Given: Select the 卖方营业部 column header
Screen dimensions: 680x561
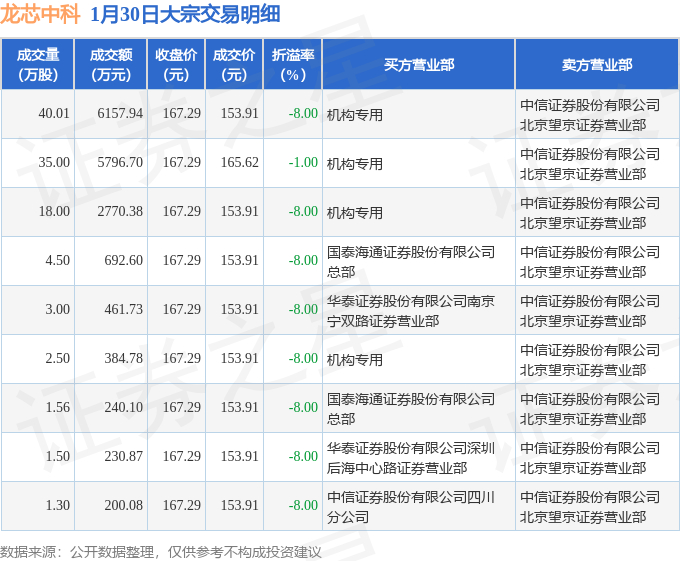Looking at the screenshot, I should click(x=597, y=65).
